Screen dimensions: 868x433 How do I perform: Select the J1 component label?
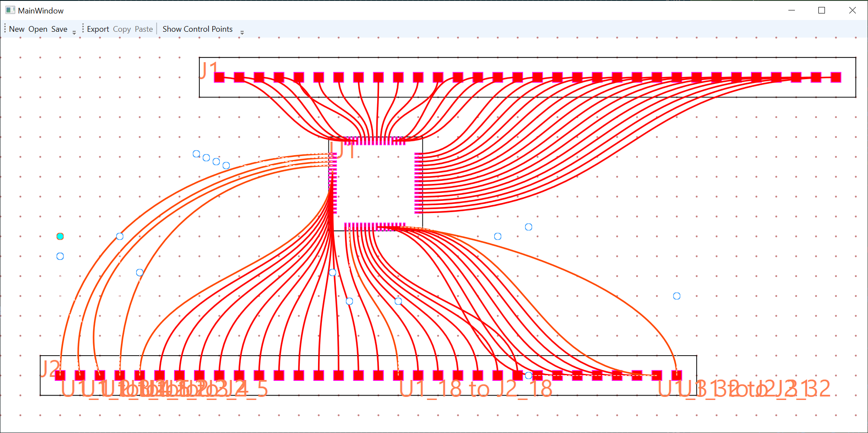[x=208, y=70]
